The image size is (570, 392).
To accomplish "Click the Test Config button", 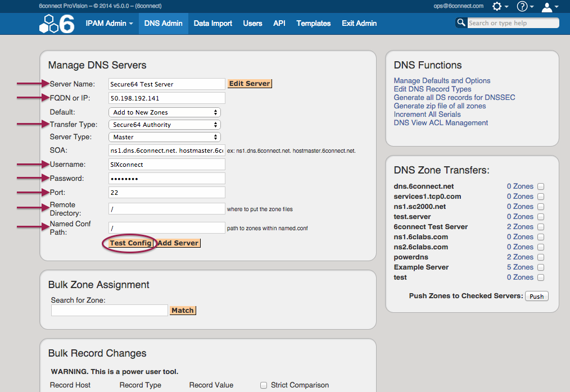I will tap(130, 243).
